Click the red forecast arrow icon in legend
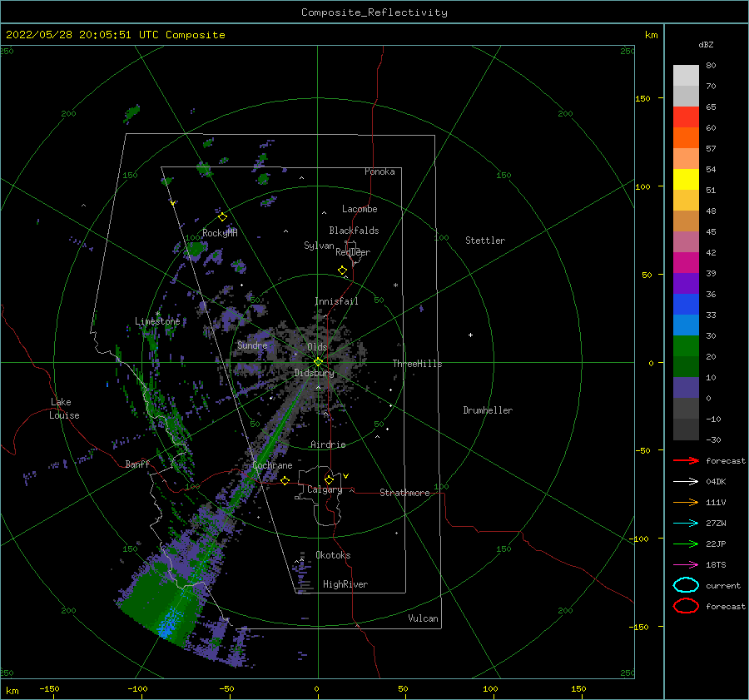749x700 pixels. point(686,460)
